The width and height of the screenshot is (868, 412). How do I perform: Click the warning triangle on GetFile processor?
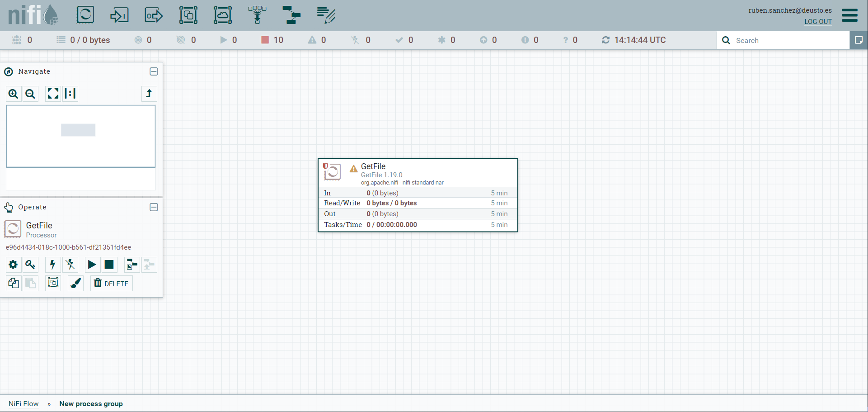pyautogui.click(x=354, y=169)
